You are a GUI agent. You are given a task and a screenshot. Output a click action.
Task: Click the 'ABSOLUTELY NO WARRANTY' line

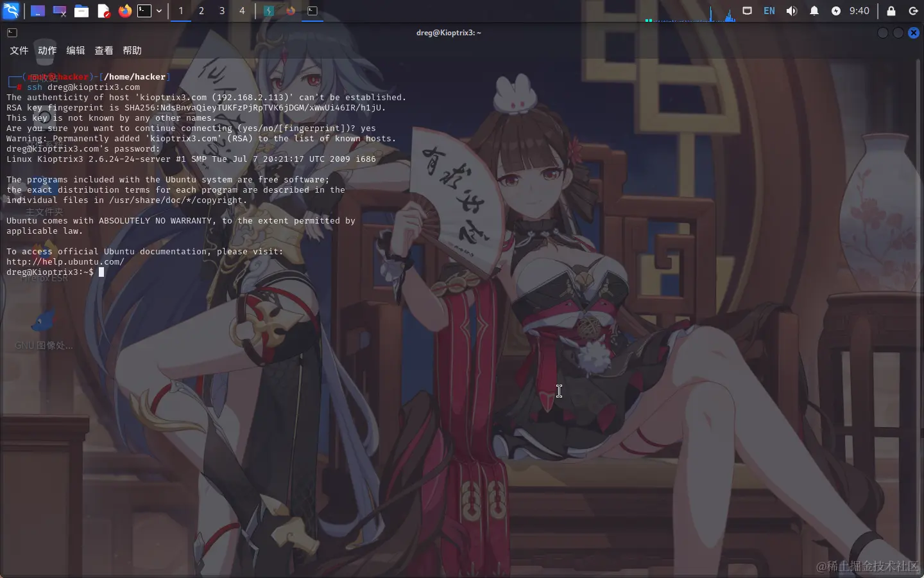(x=181, y=221)
